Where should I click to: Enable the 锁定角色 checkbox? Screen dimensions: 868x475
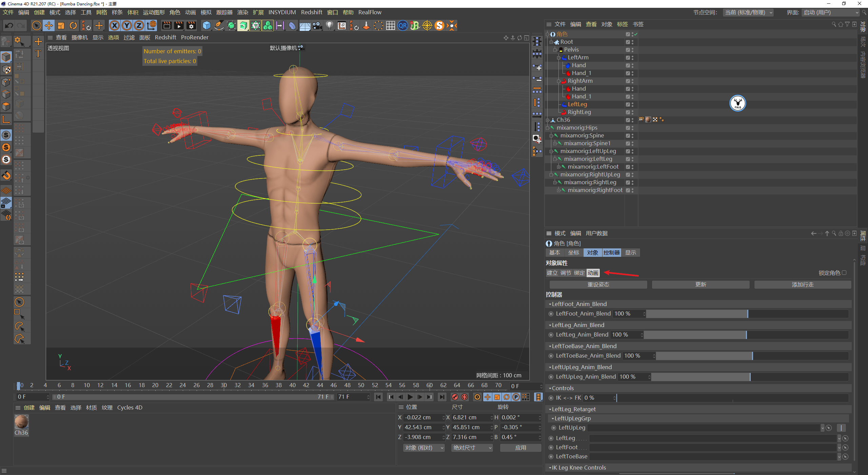(x=844, y=272)
